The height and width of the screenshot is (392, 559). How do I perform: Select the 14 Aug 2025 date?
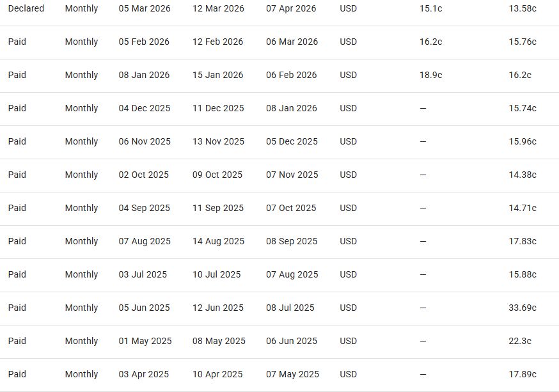[x=218, y=242]
